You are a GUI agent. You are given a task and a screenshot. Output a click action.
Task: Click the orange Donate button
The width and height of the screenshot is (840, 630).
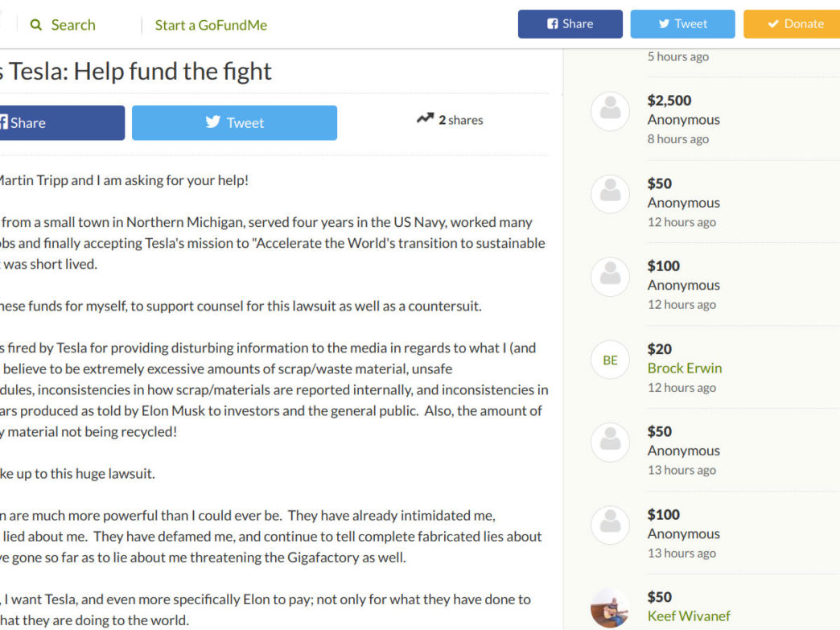point(792,24)
